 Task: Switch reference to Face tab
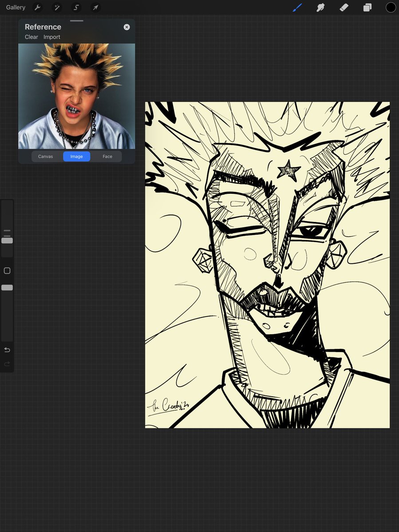(x=107, y=156)
